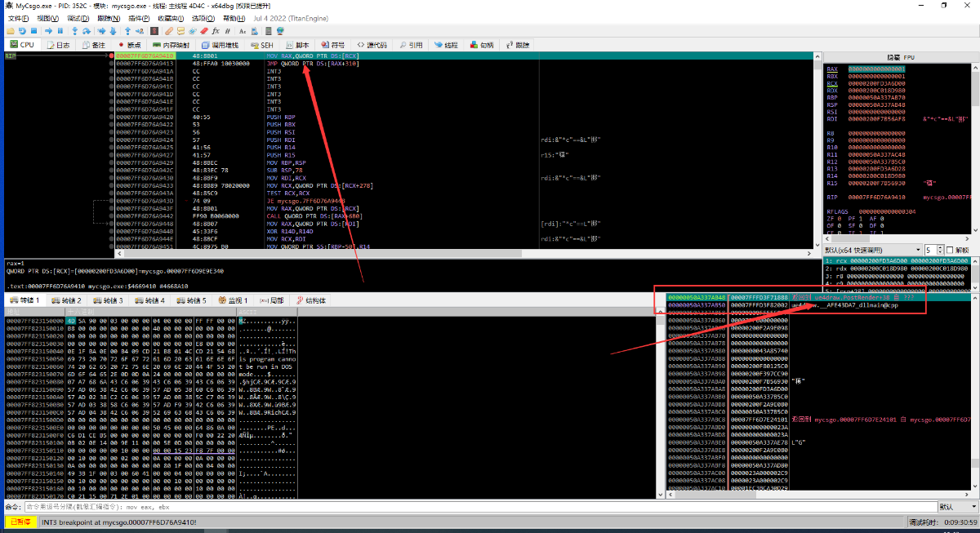Open patches with the bandage icon

tap(169, 30)
